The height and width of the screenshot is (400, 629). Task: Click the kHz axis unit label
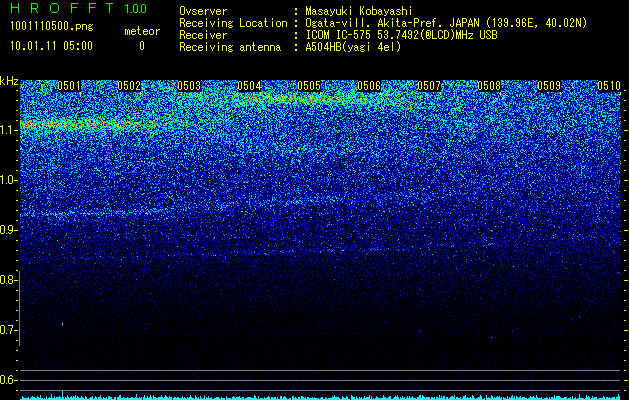(x=9, y=81)
